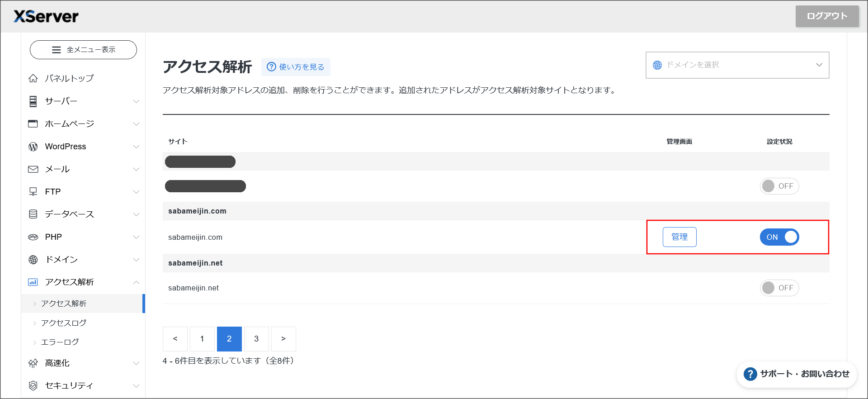
Task: Toggle the OFF switch in the redacted site row
Action: tap(779, 186)
